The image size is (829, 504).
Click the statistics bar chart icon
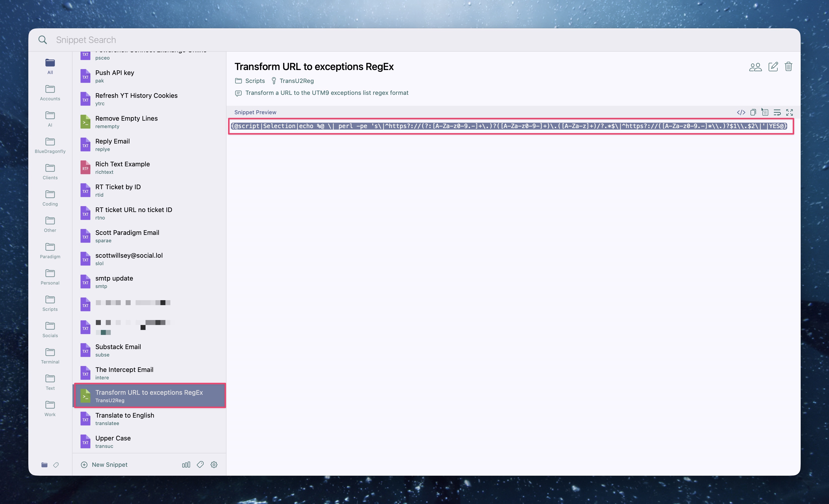coord(186,465)
